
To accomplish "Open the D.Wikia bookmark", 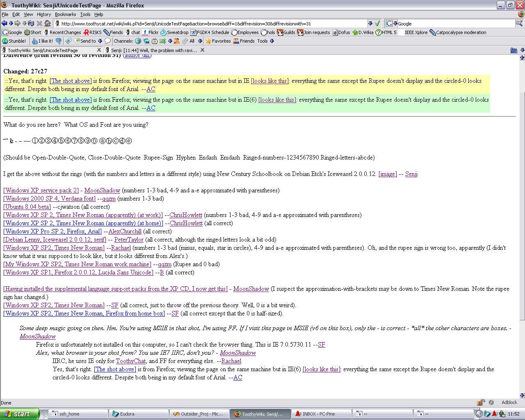I will 363,32.
